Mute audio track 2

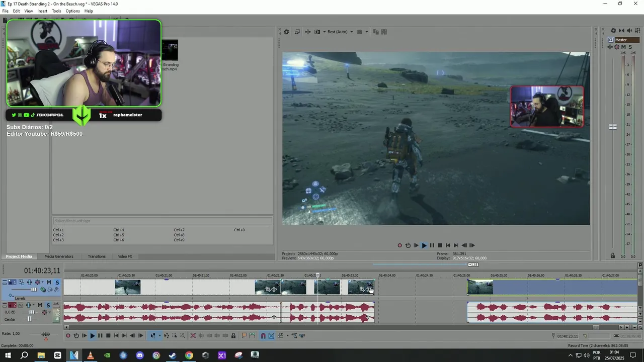40,305
